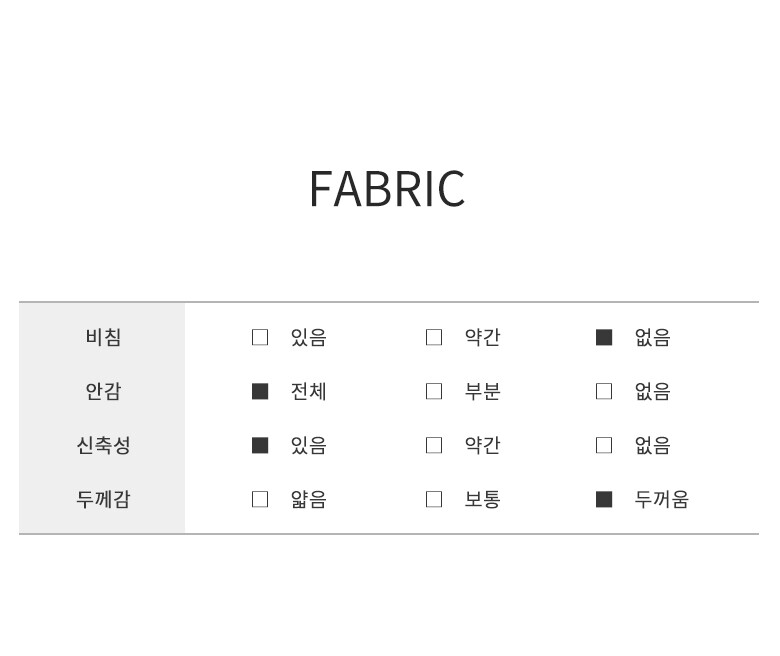Check the 두께감 보통 checkbox
This screenshot has width=780, height=656.
click(434, 499)
